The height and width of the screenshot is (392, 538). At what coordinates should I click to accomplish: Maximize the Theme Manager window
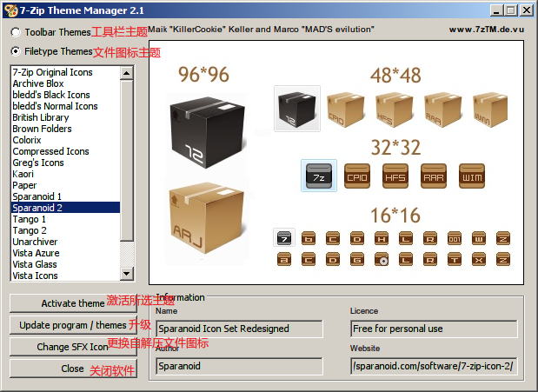511,10
